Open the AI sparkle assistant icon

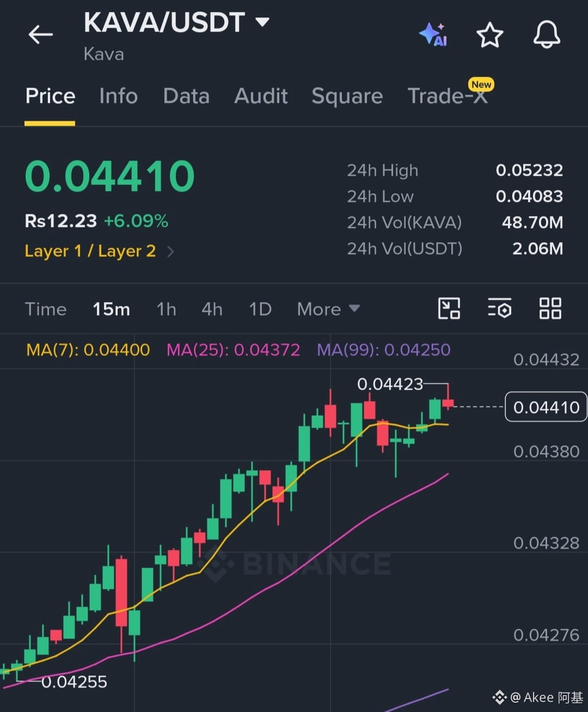pyautogui.click(x=433, y=35)
